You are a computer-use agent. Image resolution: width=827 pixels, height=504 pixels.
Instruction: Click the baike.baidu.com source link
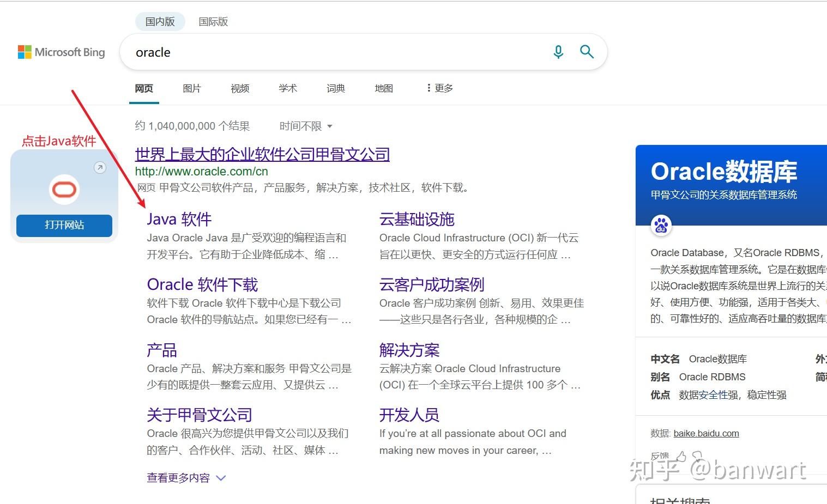[x=706, y=434]
